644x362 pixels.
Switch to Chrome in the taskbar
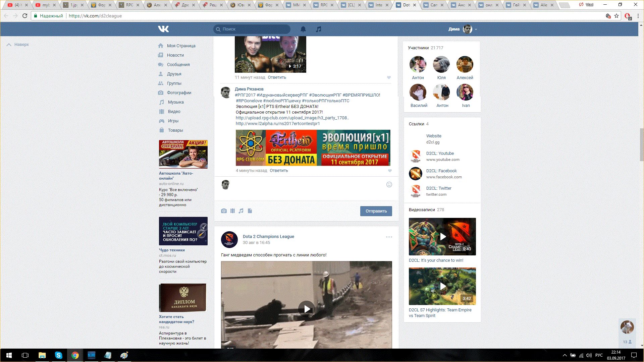75,355
